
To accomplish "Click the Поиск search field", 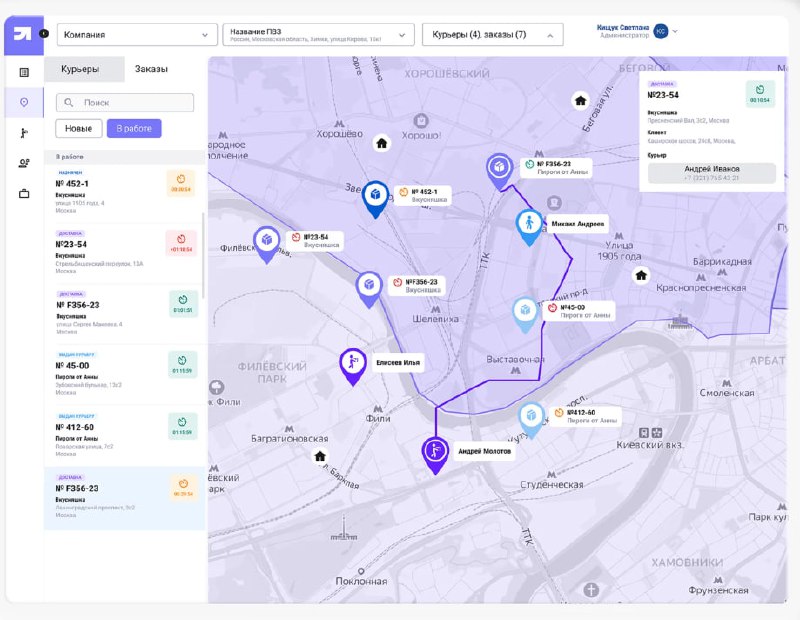I will [x=125, y=103].
